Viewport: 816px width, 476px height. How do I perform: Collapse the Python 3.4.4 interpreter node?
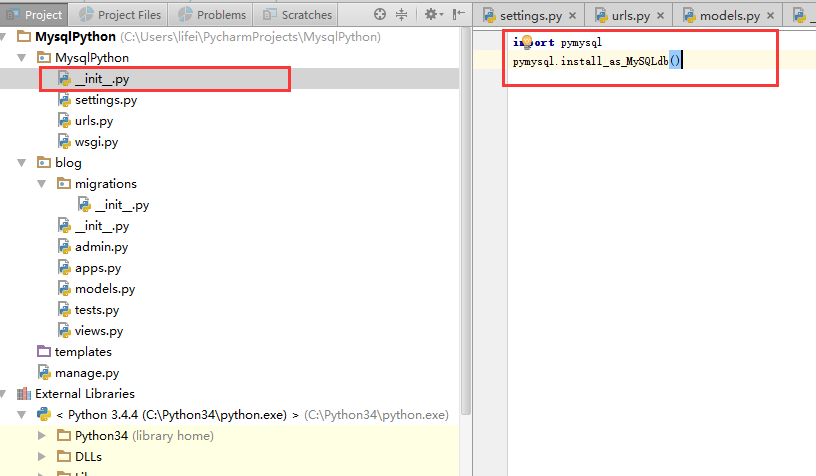click(22, 415)
